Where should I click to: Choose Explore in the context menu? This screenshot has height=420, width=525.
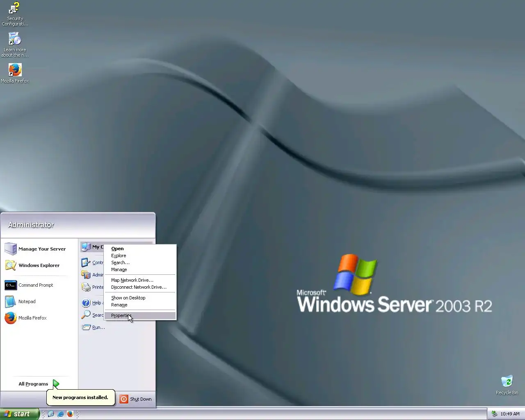(x=140, y=256)
